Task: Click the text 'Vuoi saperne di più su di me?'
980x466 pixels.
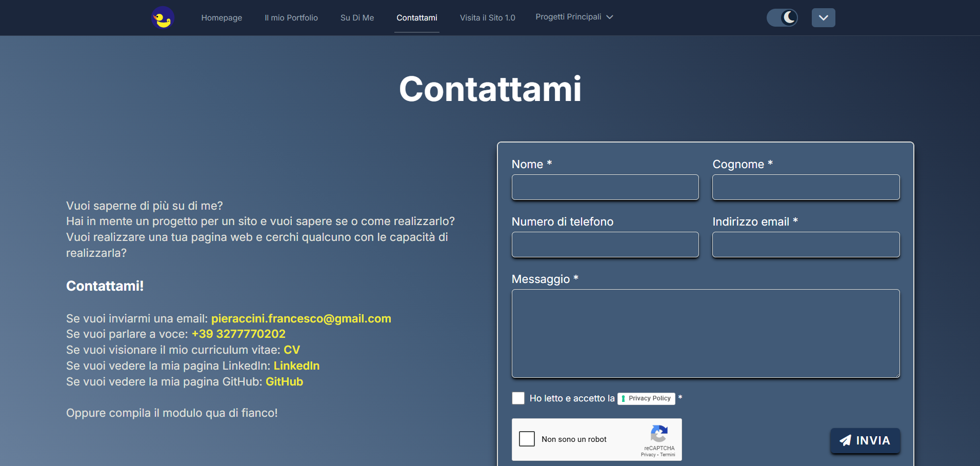Action: 145,206
